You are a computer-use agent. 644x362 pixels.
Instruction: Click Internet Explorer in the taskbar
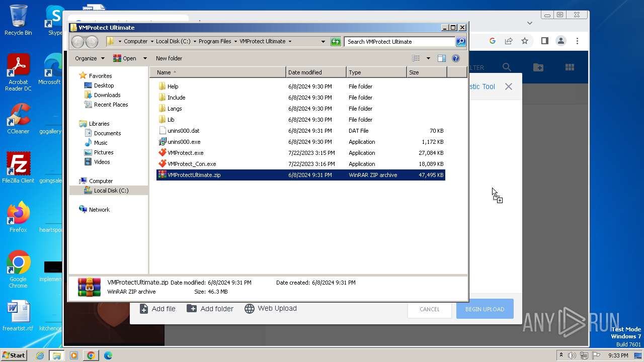[x=40, y=355]
